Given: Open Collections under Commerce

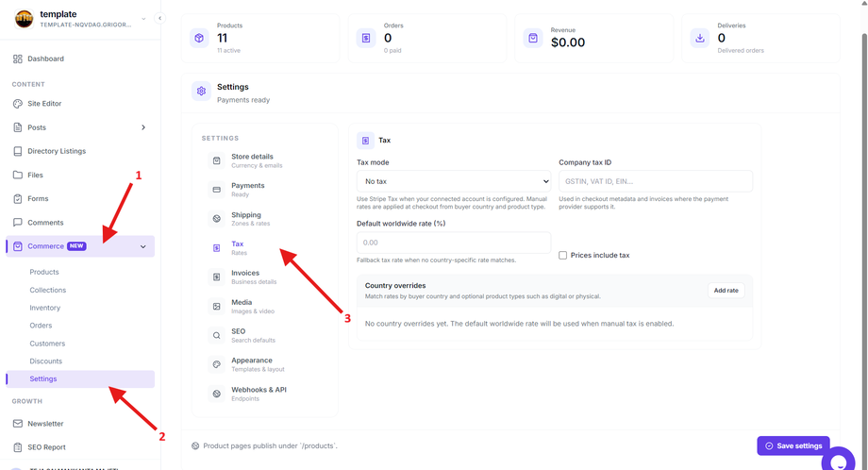Looking at the screenshot, I should (47, 290).
